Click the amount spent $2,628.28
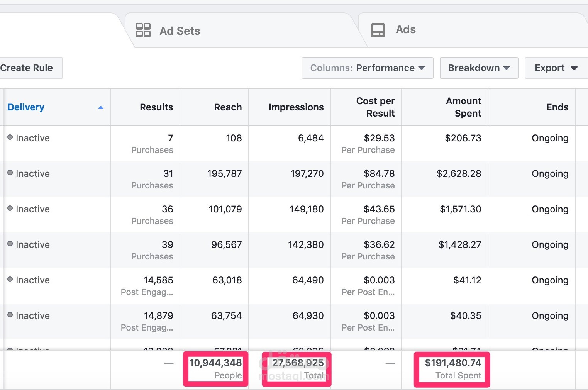588x390 pixels. 459,174
